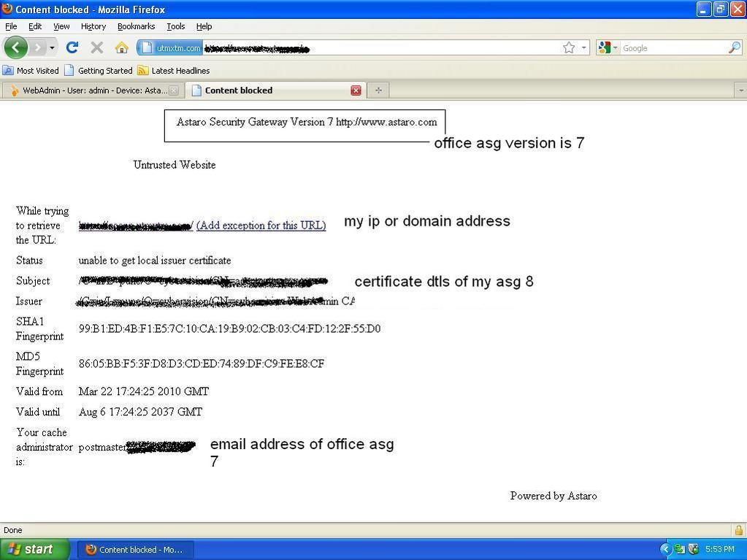Viewport: 747px width, 560px height.
Task: Click the search magnifier icon
Action: 734,47
